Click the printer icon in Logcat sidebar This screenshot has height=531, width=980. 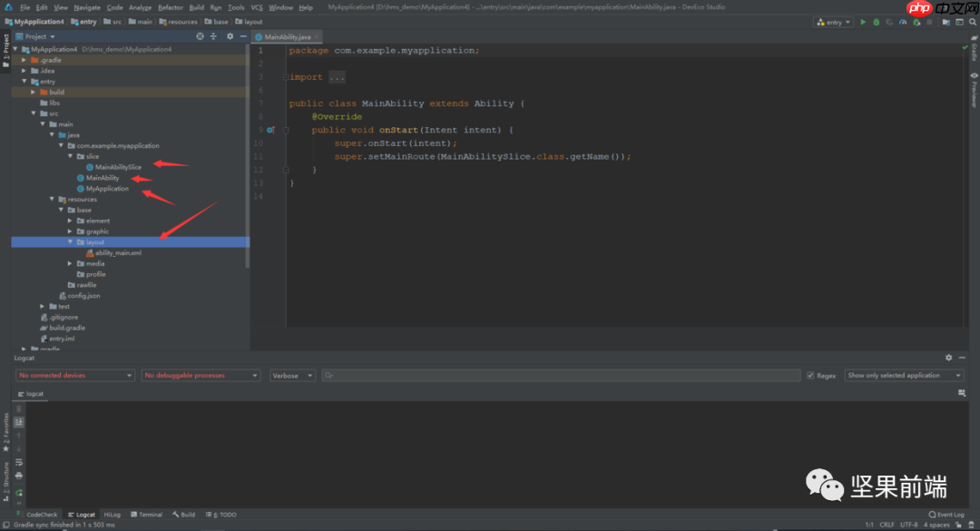[19, 476]
